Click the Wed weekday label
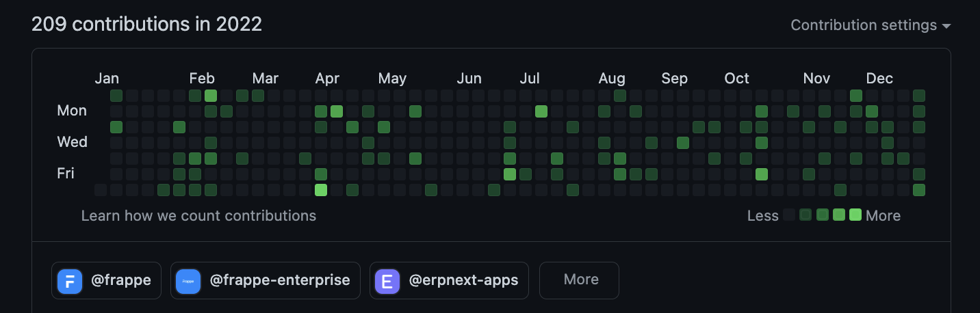The height and width of the screenshot is (313, 980). point(72,142)
